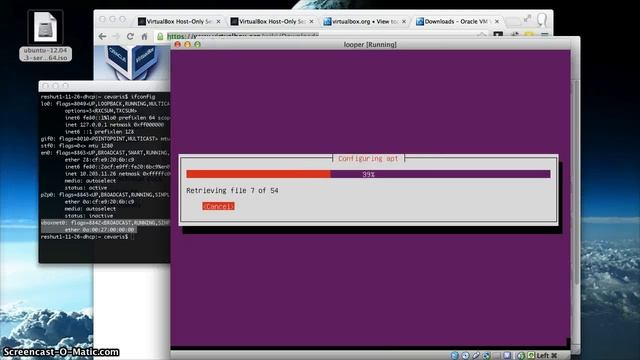Image resolution: width=640 pixels, height=360 pixels.
Task: Click the optical disc icon in VM status bar
Action: click(x=465, y=356)
